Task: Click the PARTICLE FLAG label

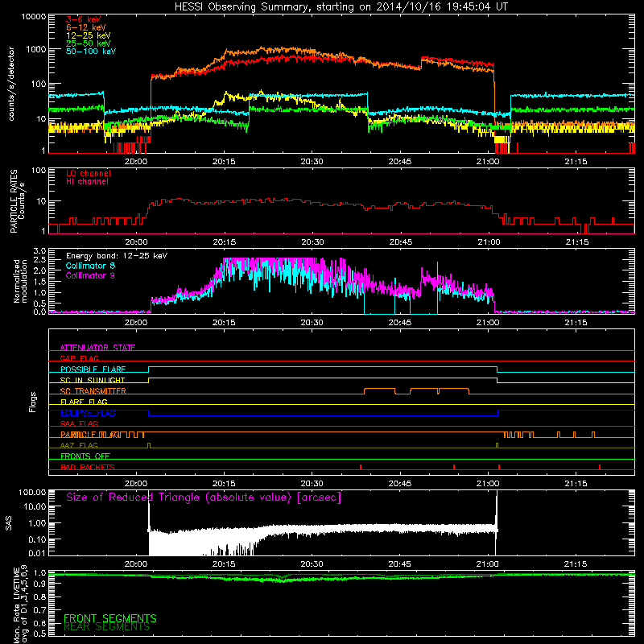Action: 90,435
